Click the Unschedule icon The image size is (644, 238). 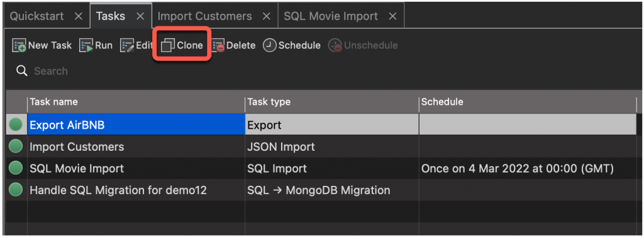tap(335, 46)
